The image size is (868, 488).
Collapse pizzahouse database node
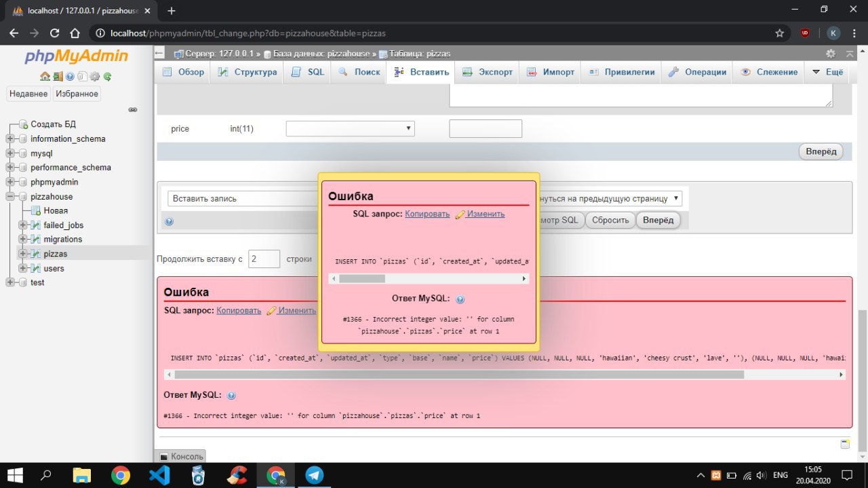click(x=10, y=197)
